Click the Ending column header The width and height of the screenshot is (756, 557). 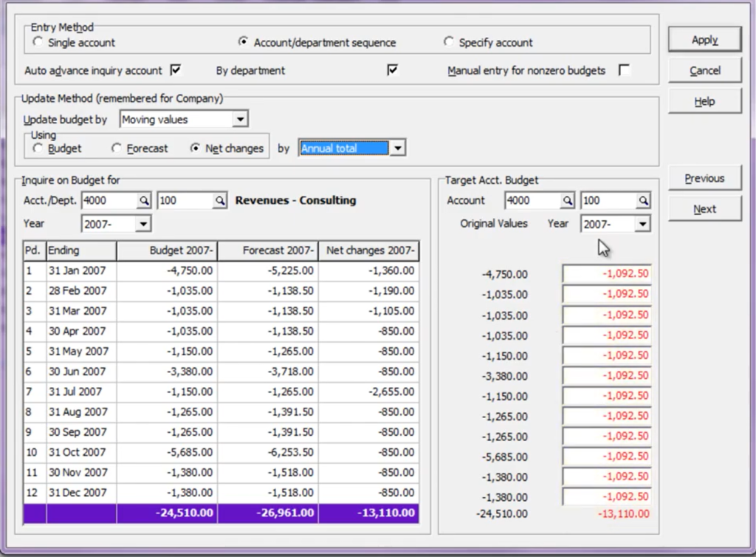(x=81, y=250)
